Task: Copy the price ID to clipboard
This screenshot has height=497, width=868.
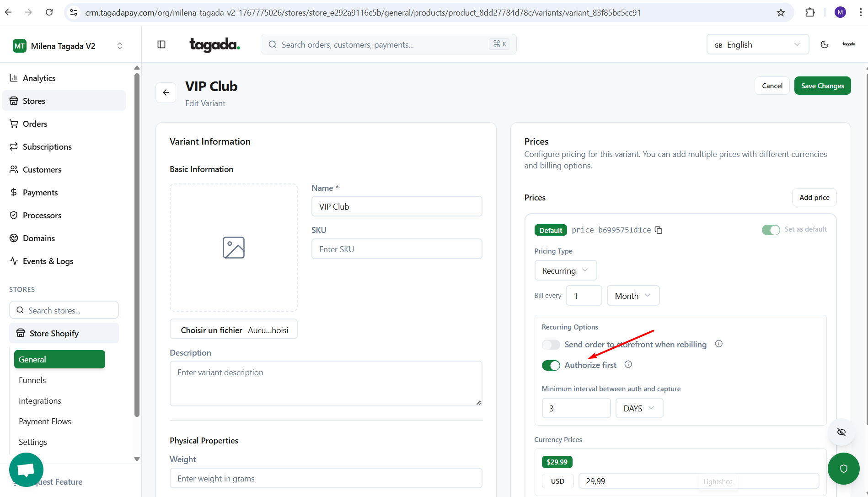Action: pyautogui.click(x=659, y=230)
